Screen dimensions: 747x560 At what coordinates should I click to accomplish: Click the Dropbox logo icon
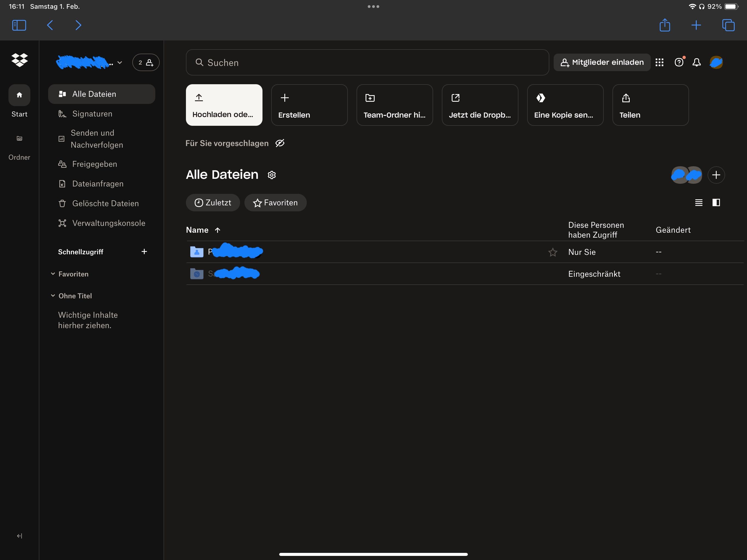click(19, 60)
